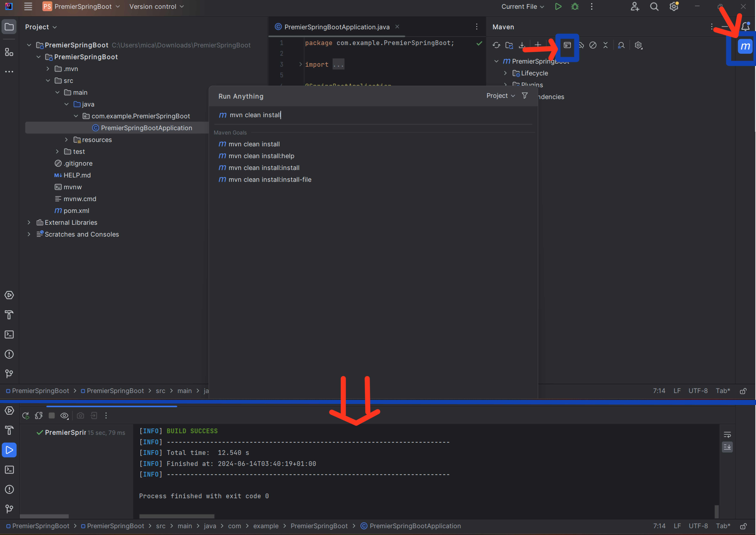Toggle Maven tool window with blue m button
756x535 pixels.
tap(745, 46)
